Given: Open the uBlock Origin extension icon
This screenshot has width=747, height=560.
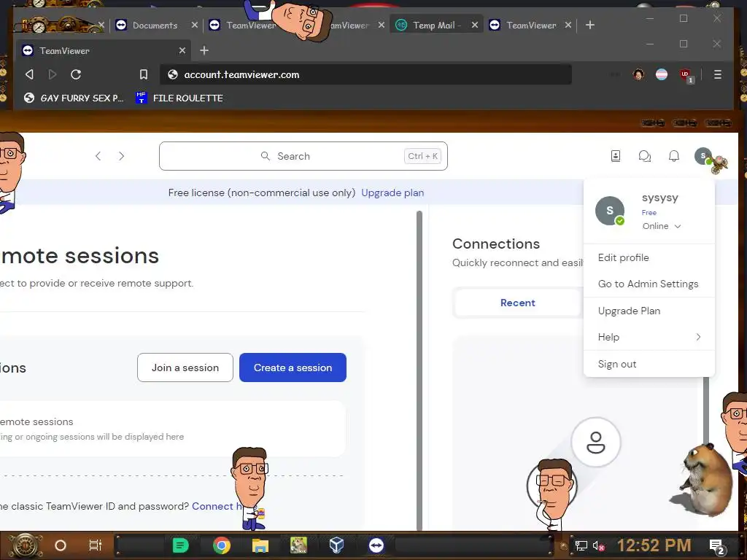Looking at the screenshot, I should (685, 74).
